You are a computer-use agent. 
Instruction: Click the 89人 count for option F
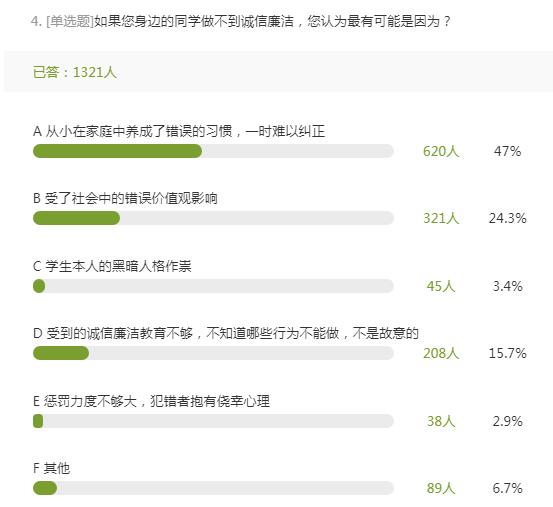coord(441,488)
